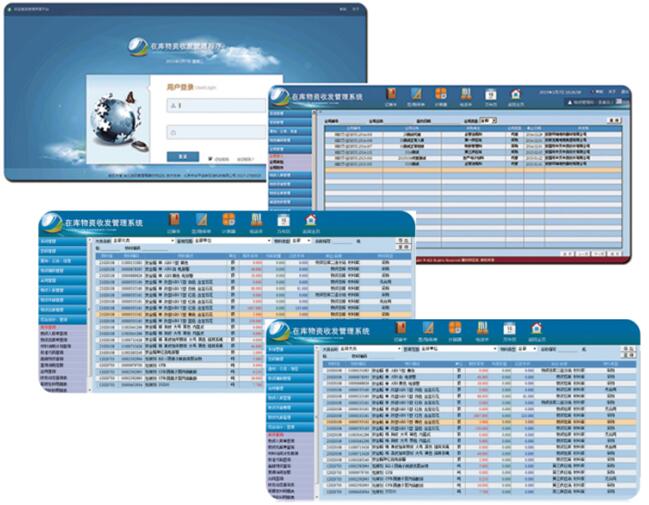Select the orange highlighted row in middle-left inventory table
649x505 pixels.
[x=253, y=315]
